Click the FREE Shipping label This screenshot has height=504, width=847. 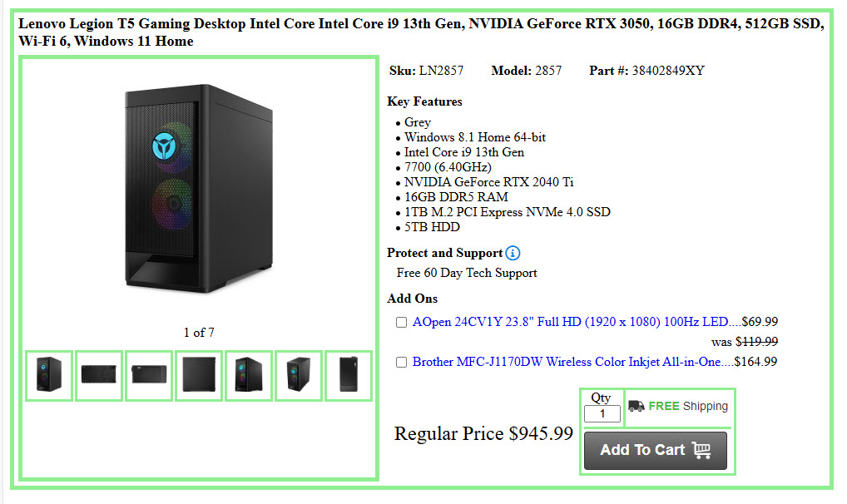pos(688,406)
